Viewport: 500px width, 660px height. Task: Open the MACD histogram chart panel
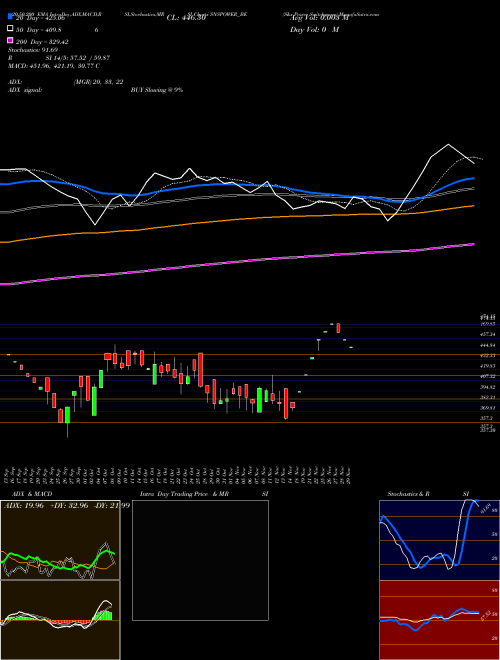pyautogui.click(x=60, y=620)
